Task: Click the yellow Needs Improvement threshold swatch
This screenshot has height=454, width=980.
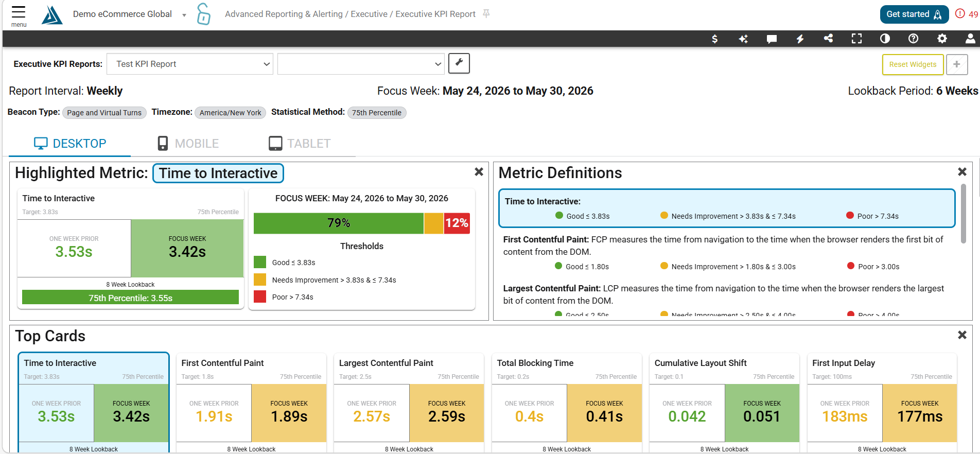Action: point(260,280)
